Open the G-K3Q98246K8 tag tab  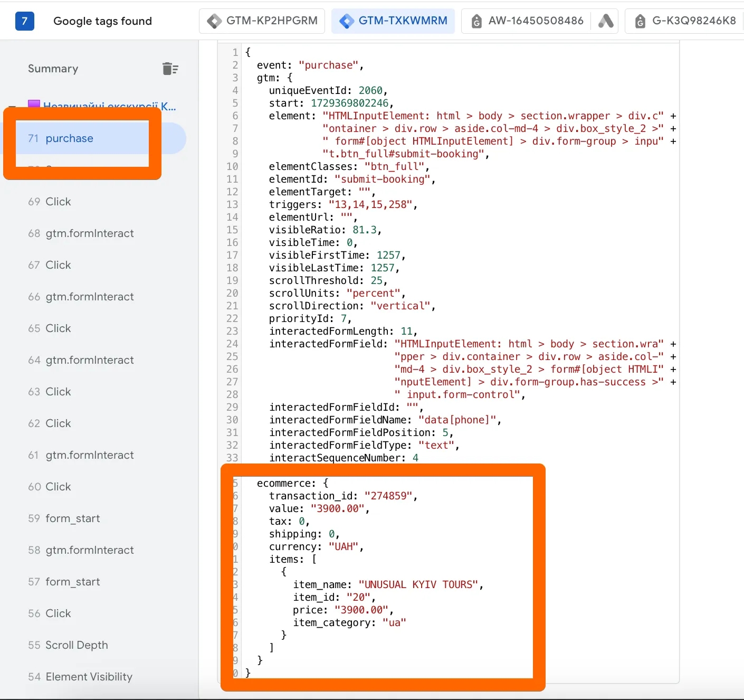pos(686,21)
